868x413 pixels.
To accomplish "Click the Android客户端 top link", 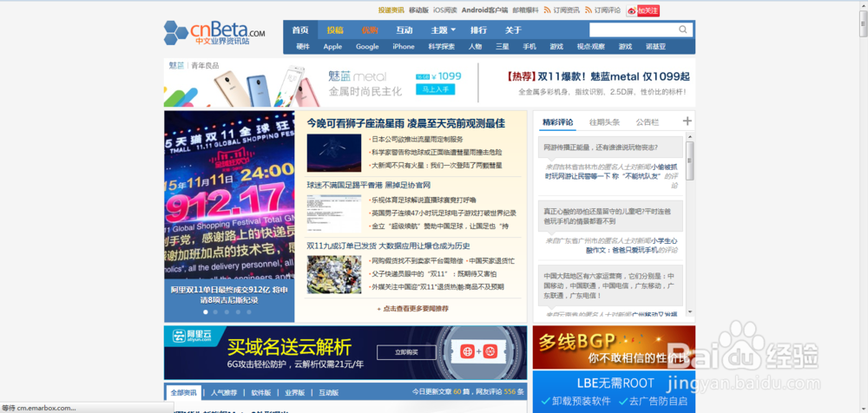I will click(x=484, y=10).
